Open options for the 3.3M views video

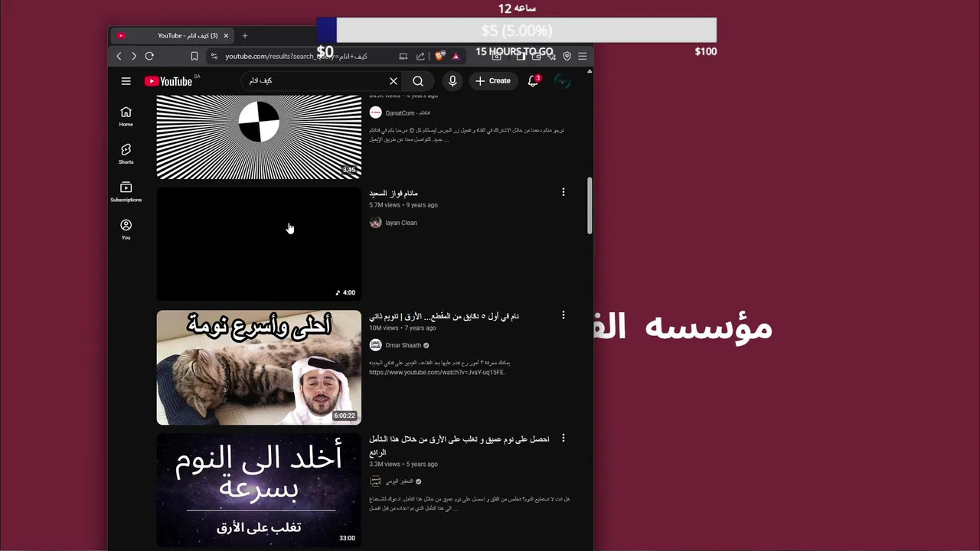click(x=563, y=439)
